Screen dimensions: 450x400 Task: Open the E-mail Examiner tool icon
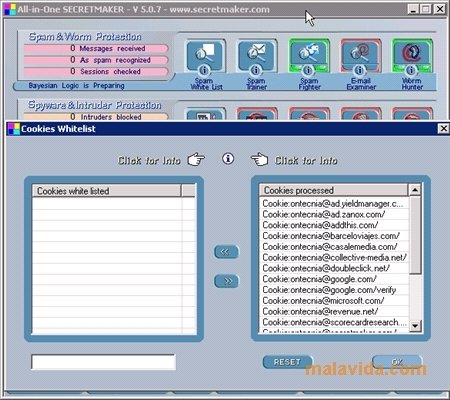(x=360, y=54)
